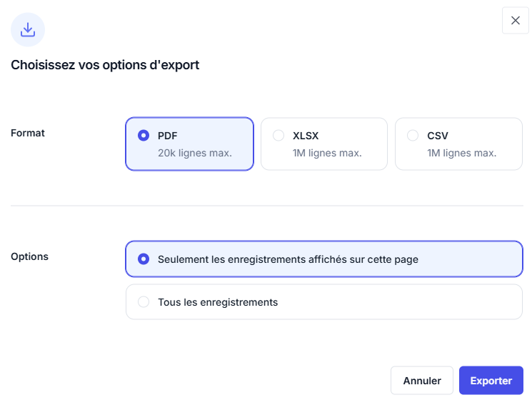This screenshot has width=532, height=405.
Task: Click the "Tous les enregistrements" label text
Action: pos(218,302)
